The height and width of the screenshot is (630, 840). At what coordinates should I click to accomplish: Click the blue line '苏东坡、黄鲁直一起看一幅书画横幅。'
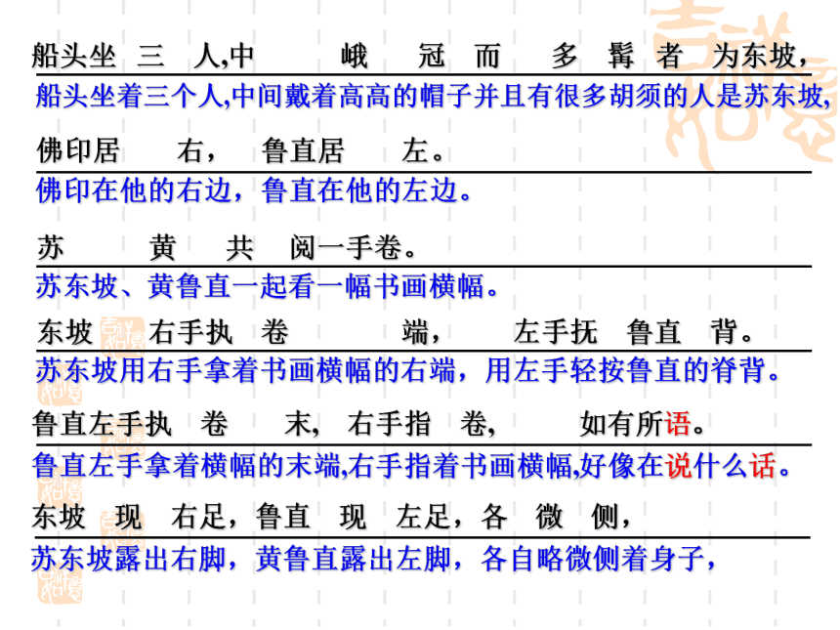tap(268, 286)
